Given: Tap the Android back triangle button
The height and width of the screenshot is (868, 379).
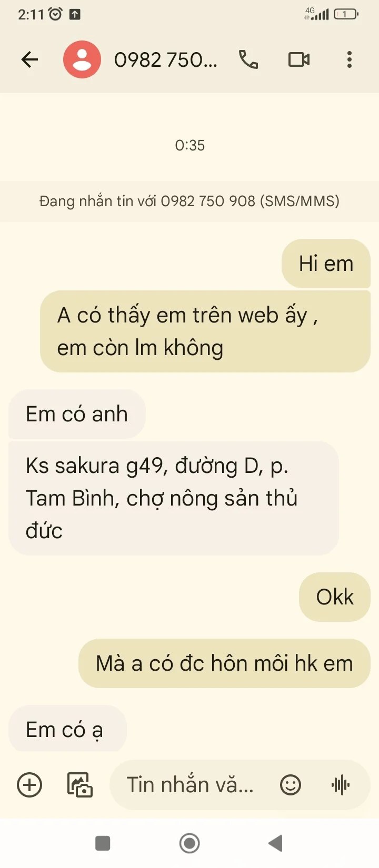Looking at the screenshot, I should coord(276,843).
